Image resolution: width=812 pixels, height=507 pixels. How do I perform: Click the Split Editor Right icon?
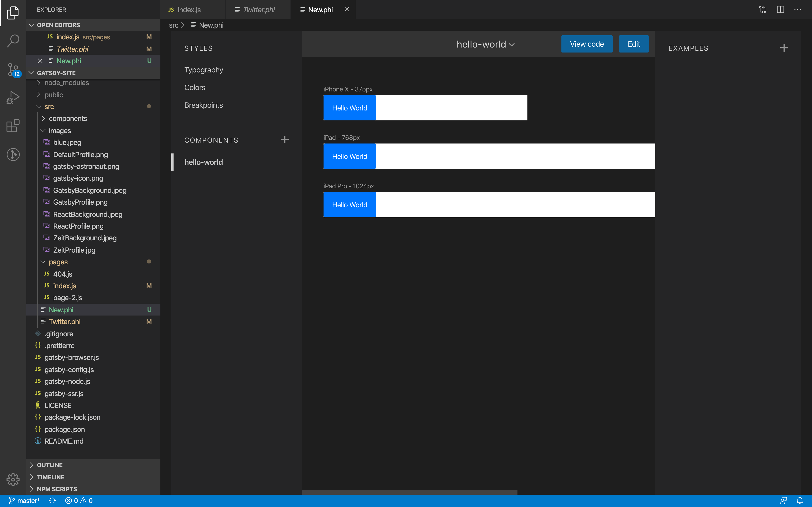pos(780,10)
